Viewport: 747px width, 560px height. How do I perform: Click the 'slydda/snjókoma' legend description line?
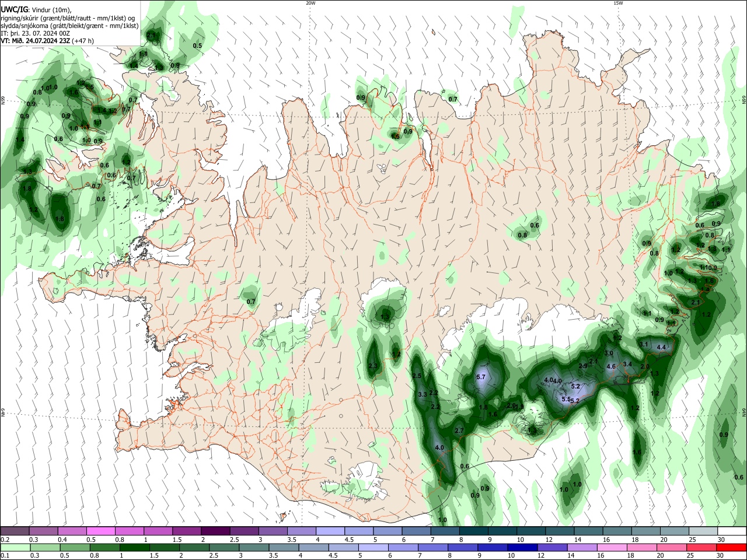click(69, 26)
